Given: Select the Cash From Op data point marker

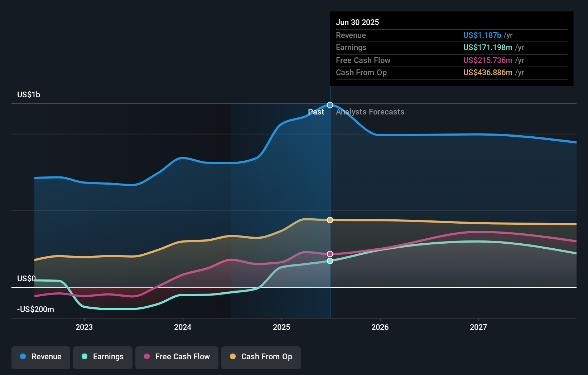Looking at the screenshot, I should [329, 220].
